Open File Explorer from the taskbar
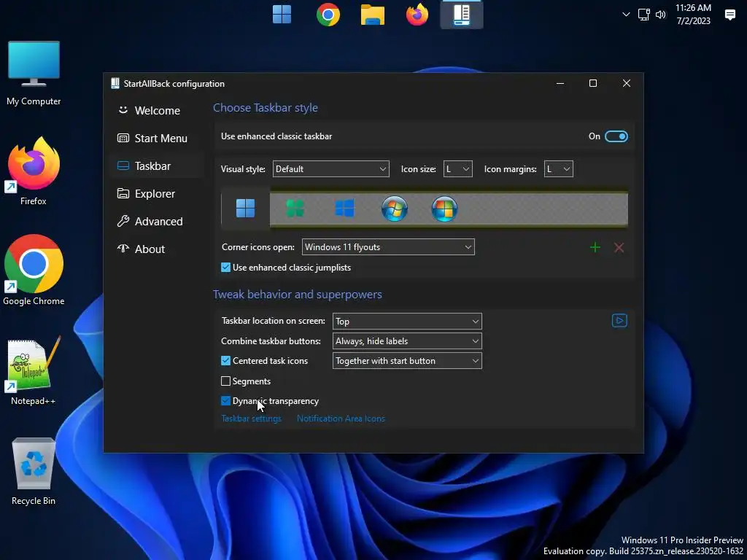 (x=373, y=15)
